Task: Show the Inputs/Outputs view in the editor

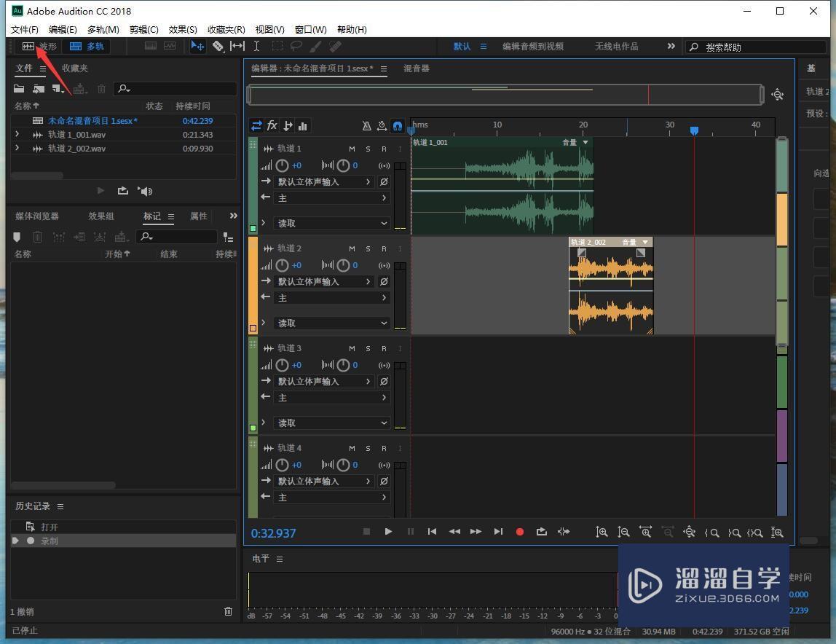Action: [x=256, y=126]
